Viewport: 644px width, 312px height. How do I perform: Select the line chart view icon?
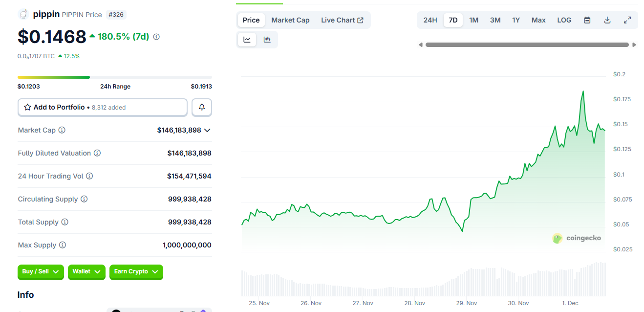click(247, 39)
